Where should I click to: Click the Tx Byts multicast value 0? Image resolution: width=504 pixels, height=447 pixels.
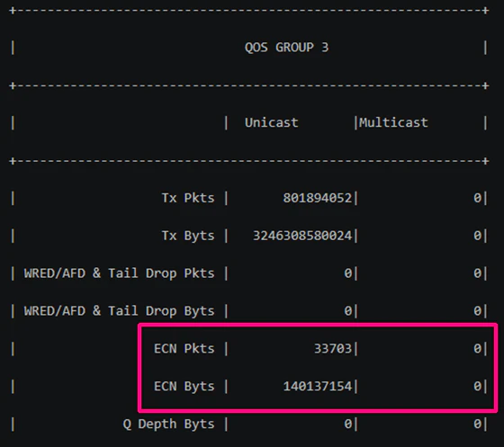point(477,236)
